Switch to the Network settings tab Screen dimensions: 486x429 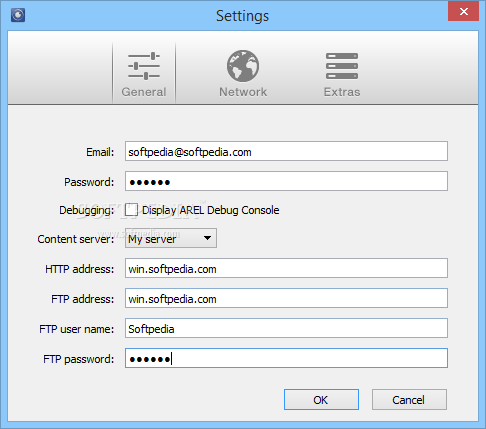click(x=243, y=73)
